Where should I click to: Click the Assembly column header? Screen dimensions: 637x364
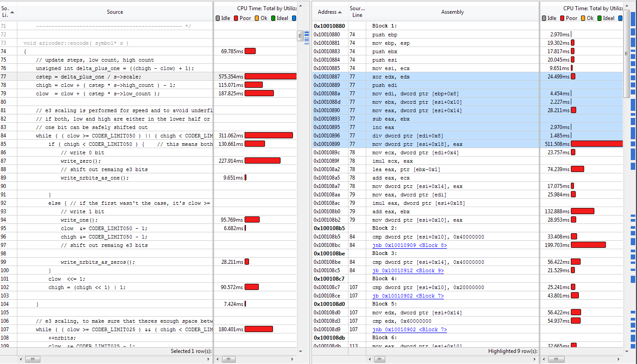[452, 12]
